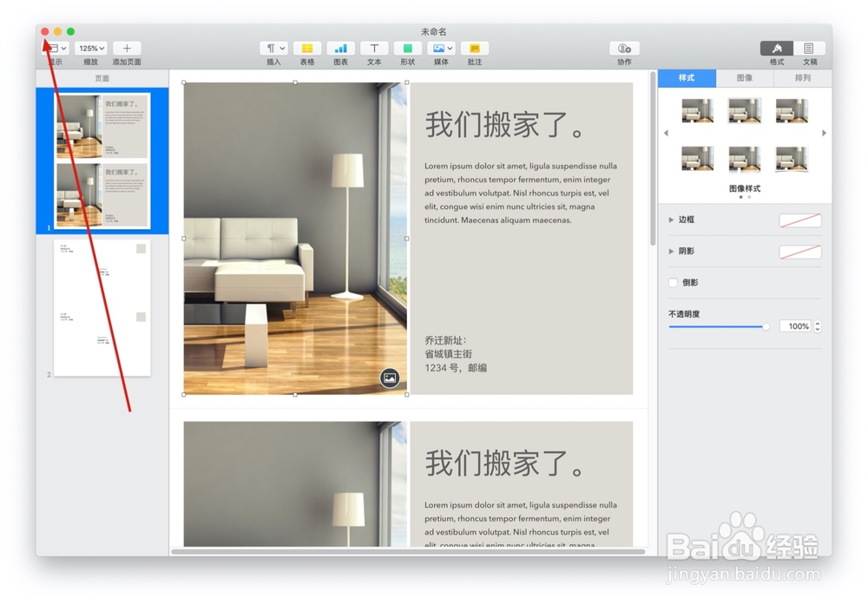Viewport: 868px width, 604px height.
Task: Enable the 倒影 reflection checkbox
Action: click(673, 282)
